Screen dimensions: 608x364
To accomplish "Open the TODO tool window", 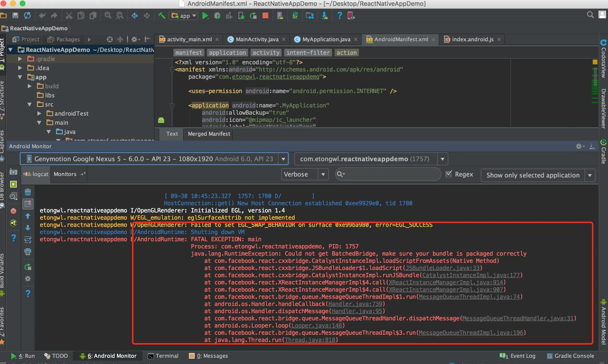I will pos(56,356).
